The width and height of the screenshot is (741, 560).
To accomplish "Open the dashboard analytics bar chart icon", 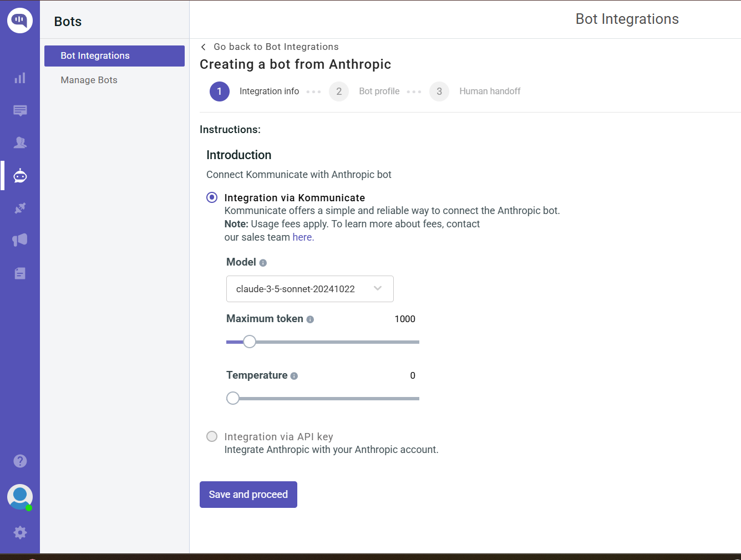I will click(20, 78).
